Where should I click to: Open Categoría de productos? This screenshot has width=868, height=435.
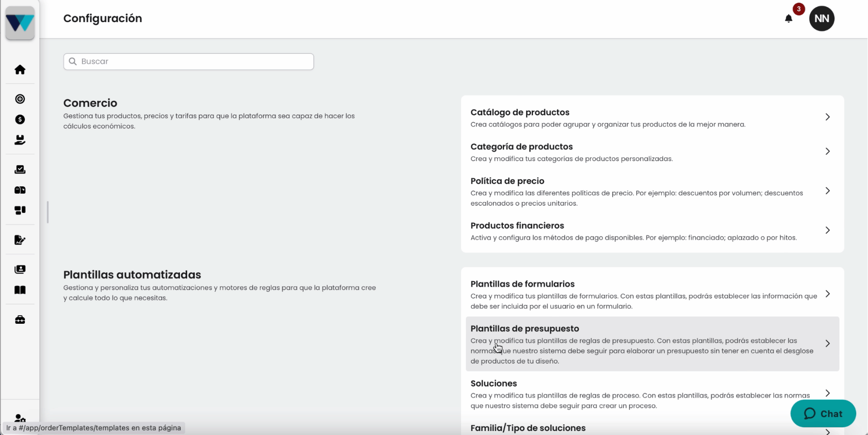coord(652,152)
